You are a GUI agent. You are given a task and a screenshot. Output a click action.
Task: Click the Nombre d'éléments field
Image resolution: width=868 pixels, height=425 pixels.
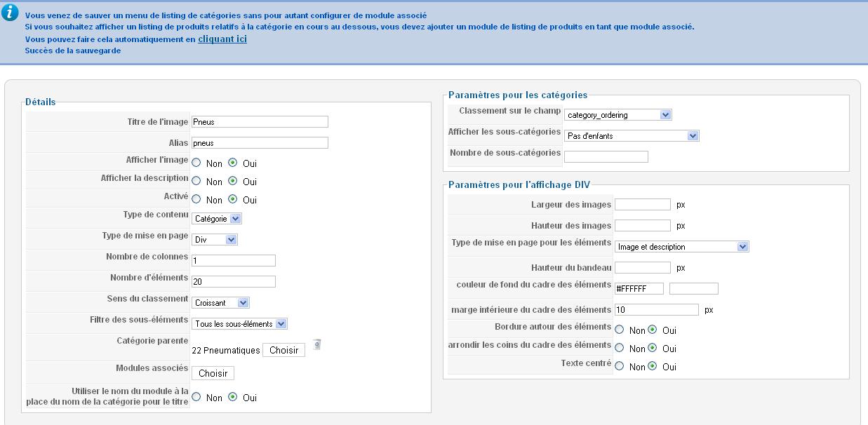pos(234,282)
